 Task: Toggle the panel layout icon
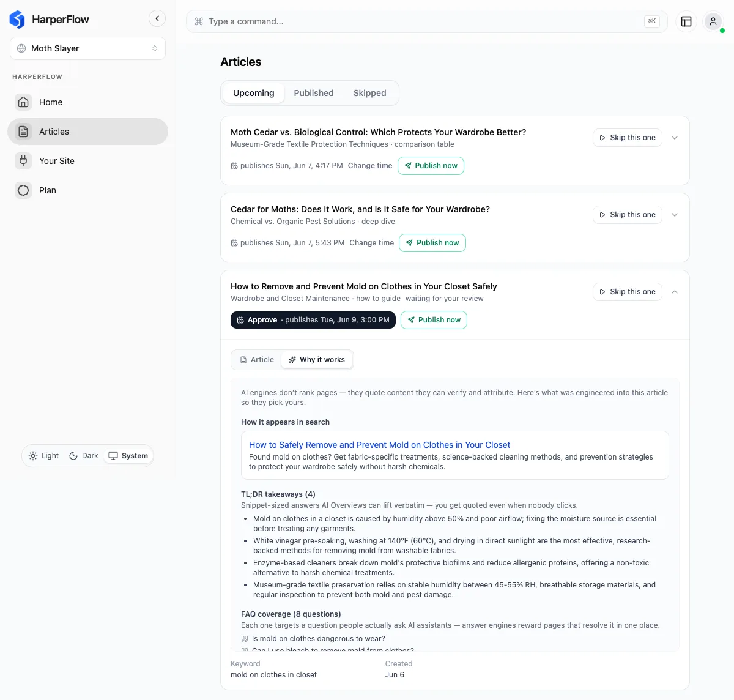[686, 21]
